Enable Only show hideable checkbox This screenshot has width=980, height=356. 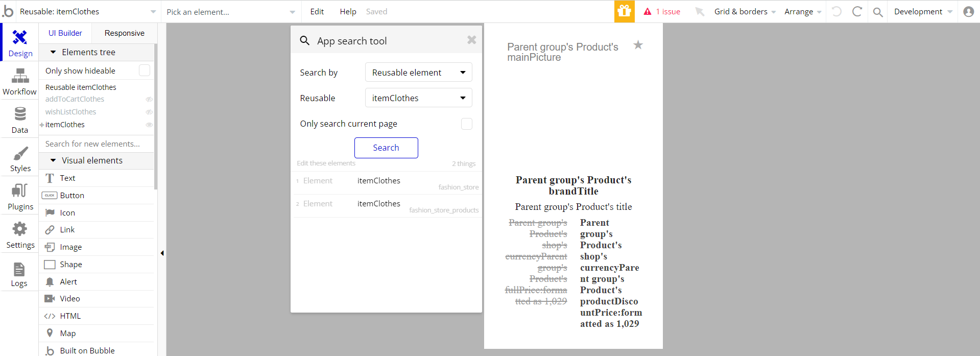point(145,70)
